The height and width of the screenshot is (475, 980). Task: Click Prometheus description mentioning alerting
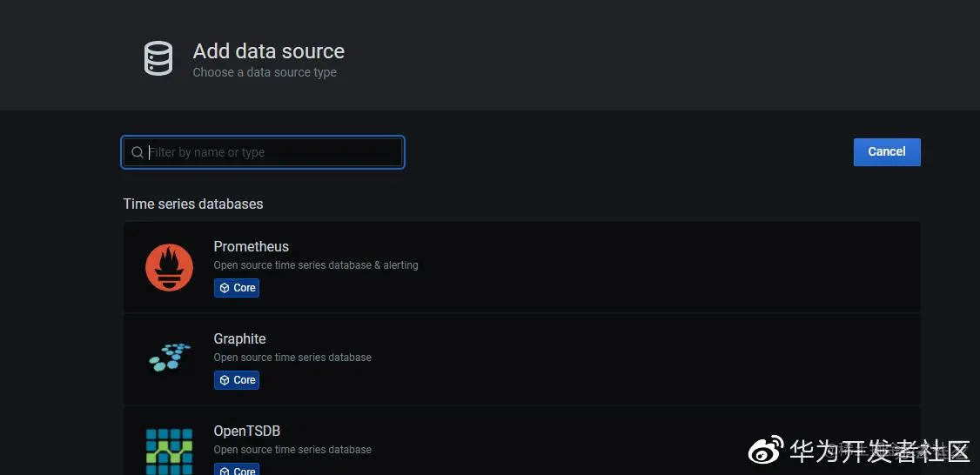316,265
